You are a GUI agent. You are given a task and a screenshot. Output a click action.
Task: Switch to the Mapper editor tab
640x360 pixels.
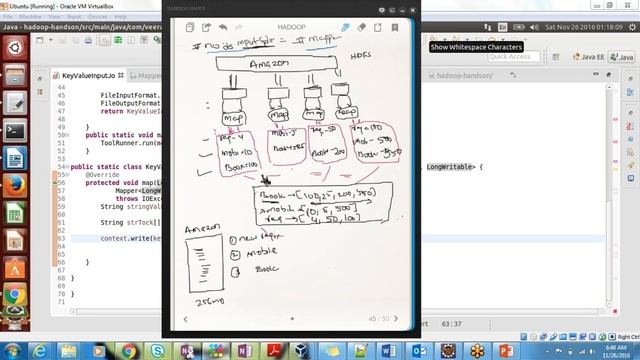coord(146,76)
